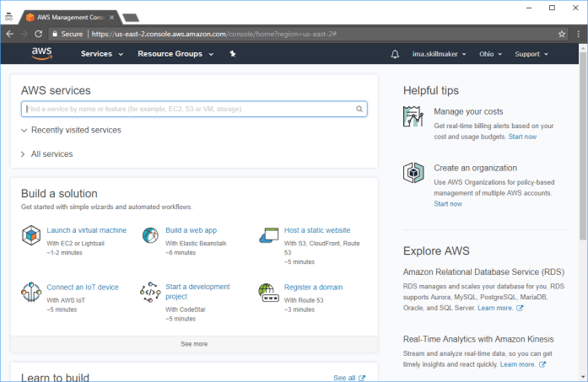
Task: Click the Build a web app globe icon
Action: click(150, 235)
